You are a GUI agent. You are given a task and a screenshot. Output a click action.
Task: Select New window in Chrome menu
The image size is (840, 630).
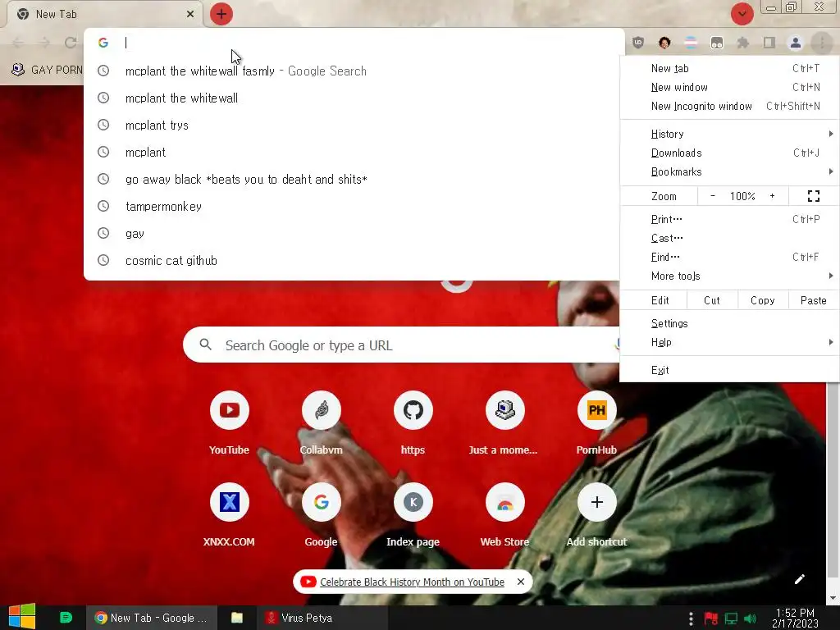pyautogui.click(x=729, y=87)
